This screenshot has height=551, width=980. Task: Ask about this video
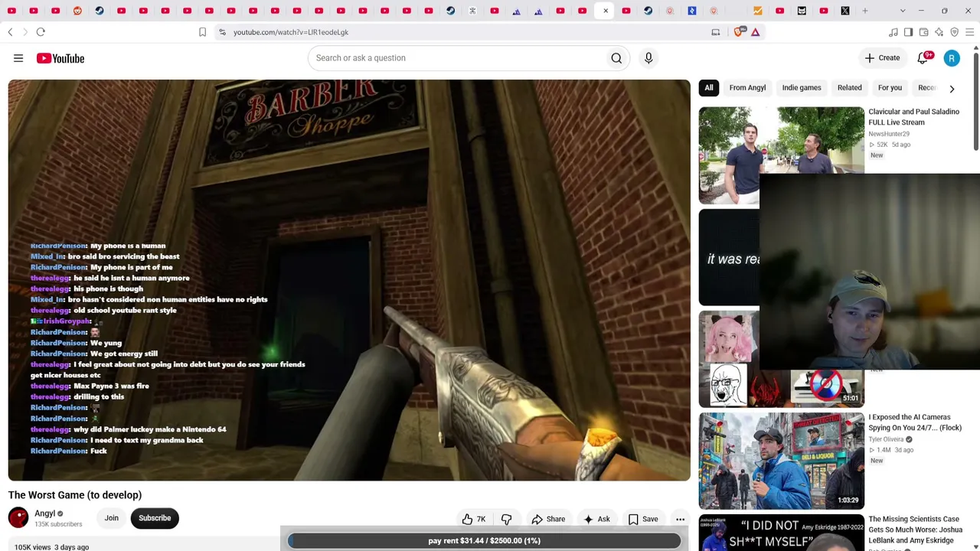[596, 519]
